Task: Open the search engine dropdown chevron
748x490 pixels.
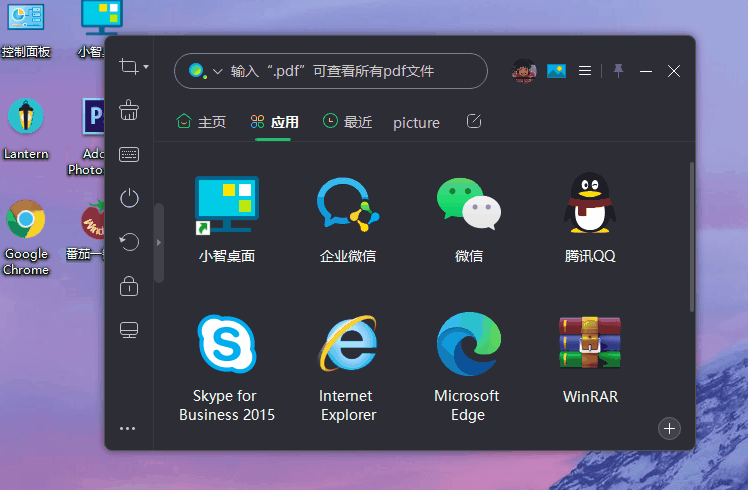Action: pos(218,72)
